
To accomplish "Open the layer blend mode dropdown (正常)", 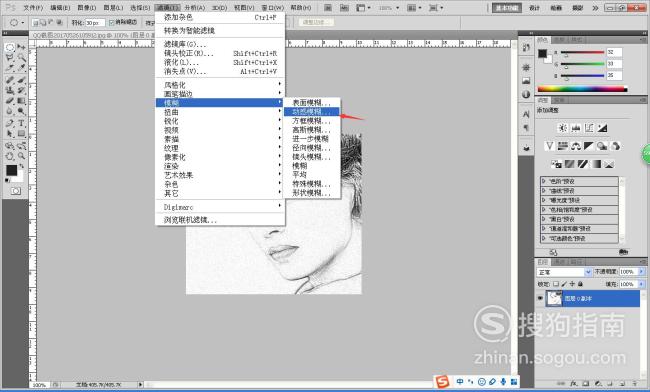I will pos(564,272).
